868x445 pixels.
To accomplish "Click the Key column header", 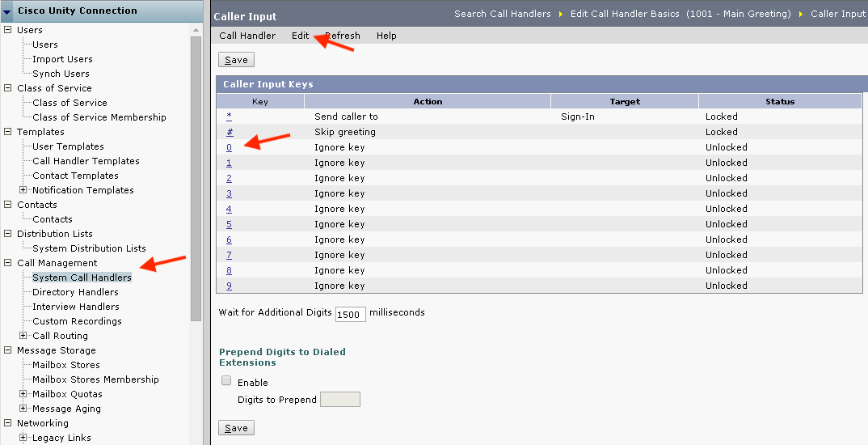I will tap(260, 101).
